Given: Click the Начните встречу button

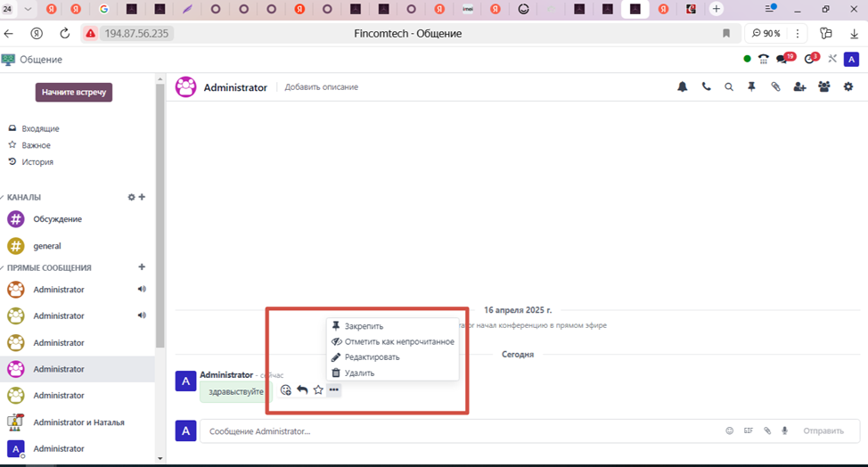Looking at the screenshot, I should pos(74,93).
